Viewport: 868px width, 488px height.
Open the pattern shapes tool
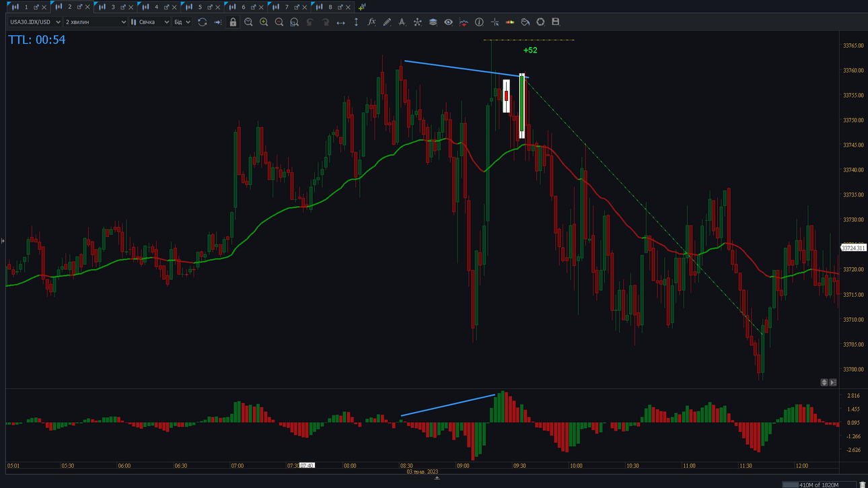point(417,22)
